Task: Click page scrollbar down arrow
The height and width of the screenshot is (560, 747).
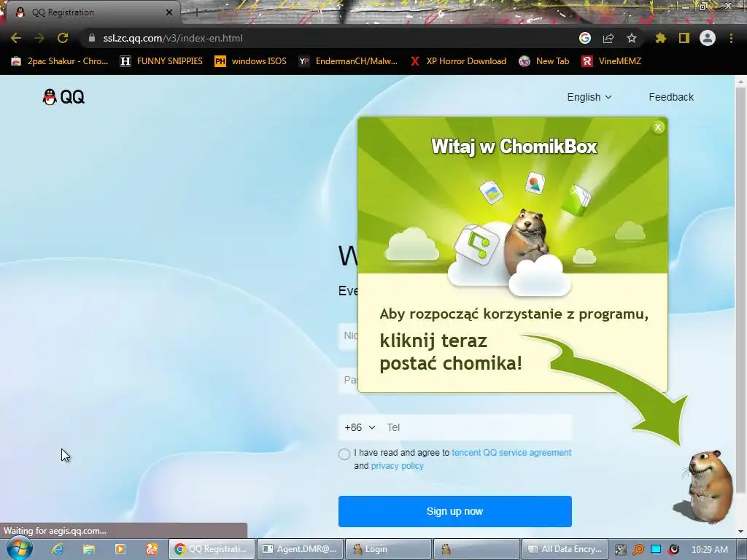Action: (x=740, y=532)
